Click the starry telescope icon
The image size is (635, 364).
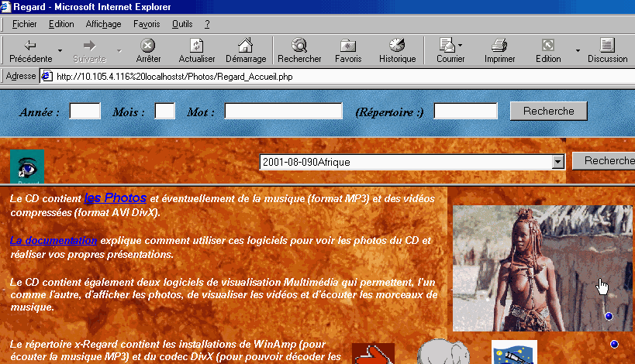(514, 352)
